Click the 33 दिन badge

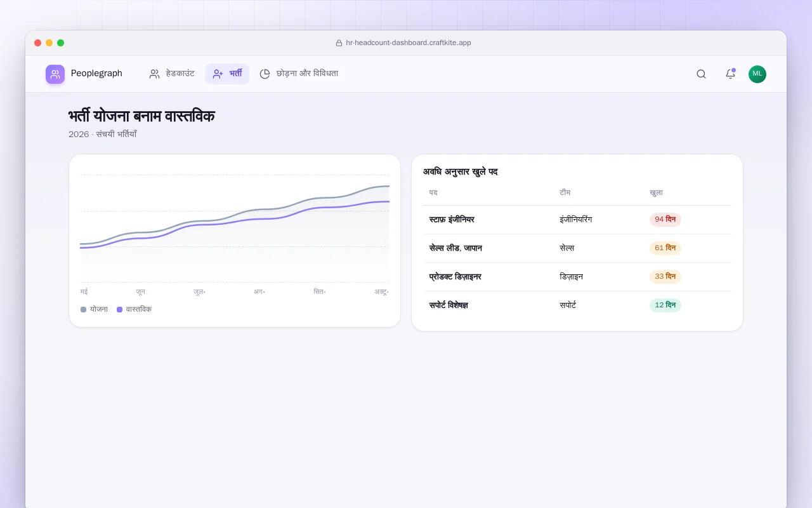tap(665, 277)
